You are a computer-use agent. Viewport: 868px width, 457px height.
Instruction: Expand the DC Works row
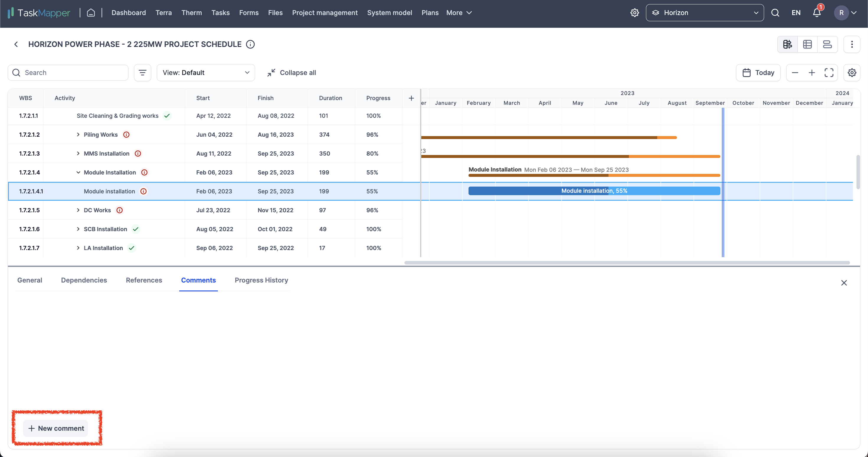click(x=78, y=210)
